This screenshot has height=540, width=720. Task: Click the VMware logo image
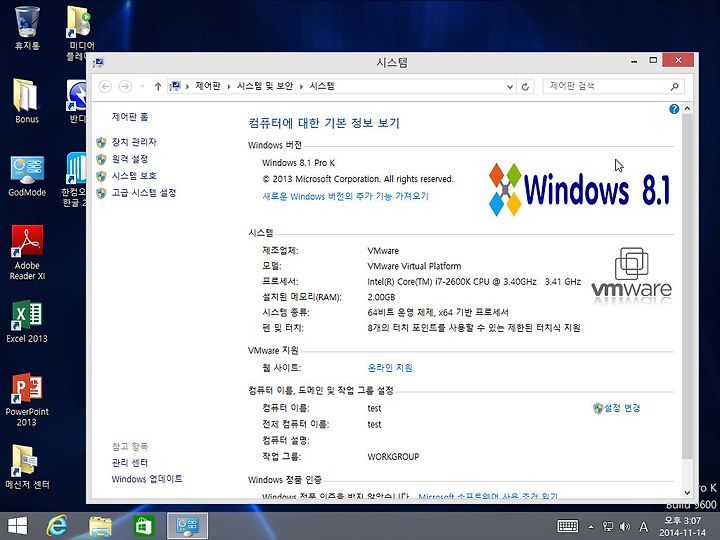tap(631, 276)
